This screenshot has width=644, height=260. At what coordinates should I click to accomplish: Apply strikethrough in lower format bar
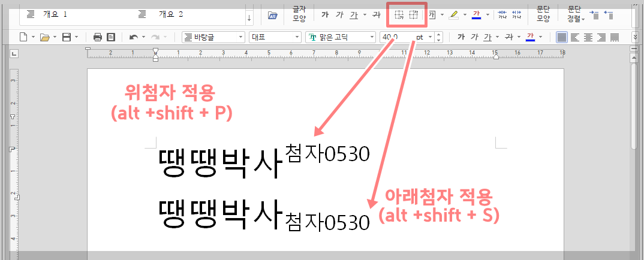click(509, 37)
